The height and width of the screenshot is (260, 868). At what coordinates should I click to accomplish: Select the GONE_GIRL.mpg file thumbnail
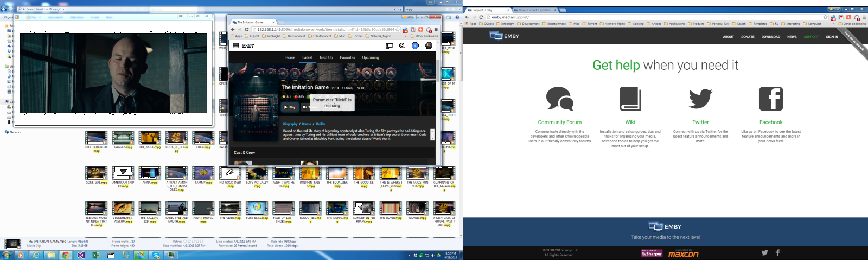pyautogui.click(x=96, y=173)
